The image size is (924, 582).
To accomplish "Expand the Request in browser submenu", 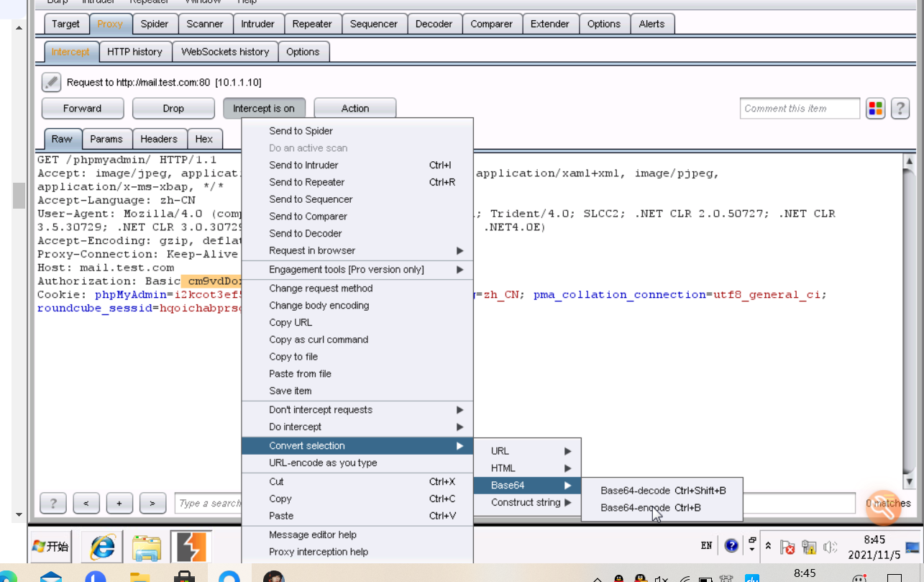I will (357, 250).
